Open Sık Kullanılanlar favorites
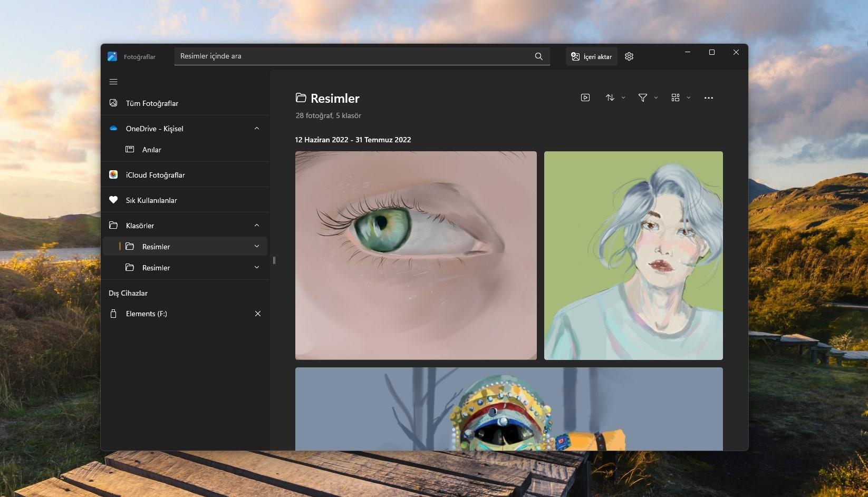Screen dimensions: 868x497 [185, 200]
